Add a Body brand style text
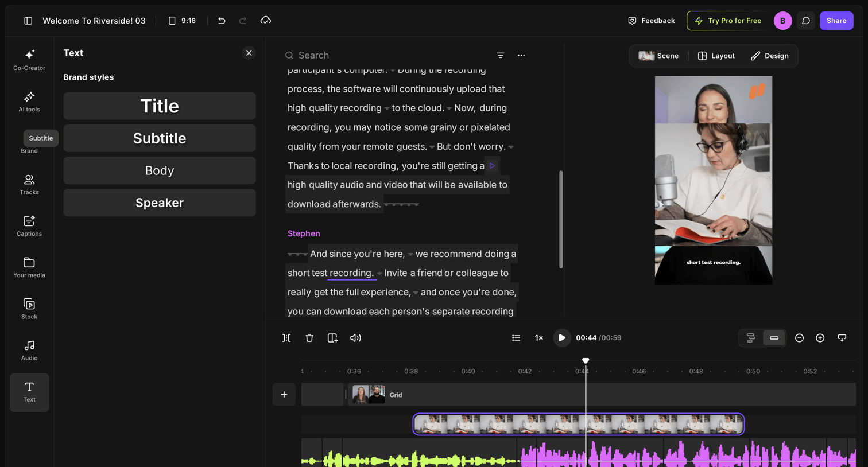Screen dimensions: 868x467 pyautogui.click(x=160, y=170)
